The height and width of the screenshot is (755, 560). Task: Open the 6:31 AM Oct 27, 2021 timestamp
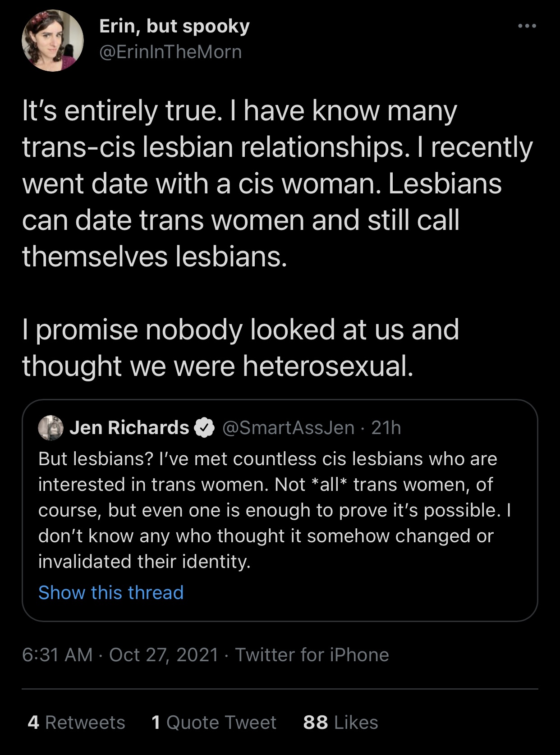tap(120, 654)
